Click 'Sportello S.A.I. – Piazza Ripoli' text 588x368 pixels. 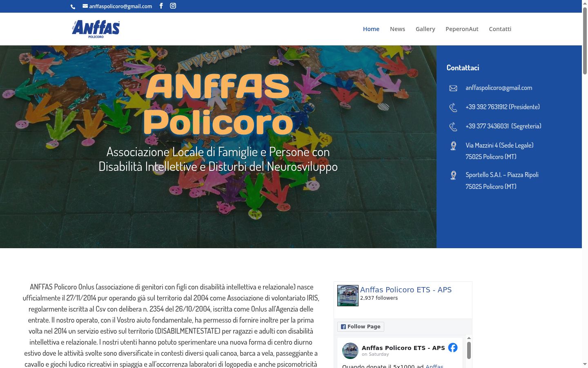coord(502,175)
